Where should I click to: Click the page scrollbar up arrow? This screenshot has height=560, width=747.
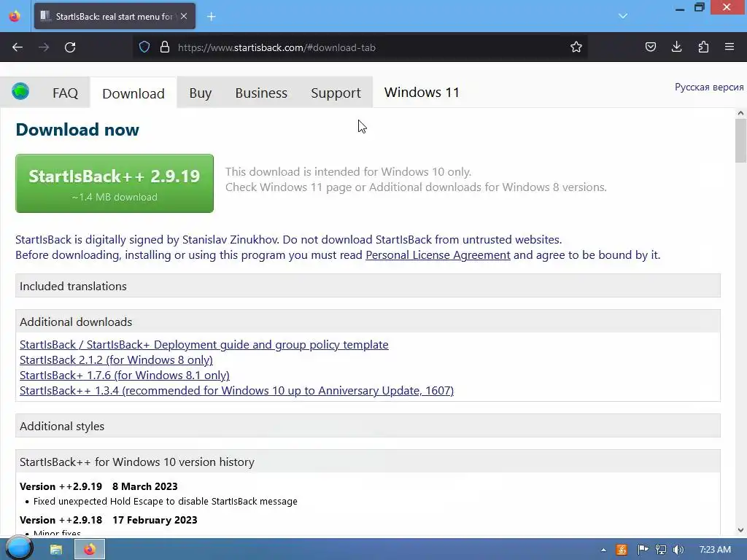click(740, 113)
